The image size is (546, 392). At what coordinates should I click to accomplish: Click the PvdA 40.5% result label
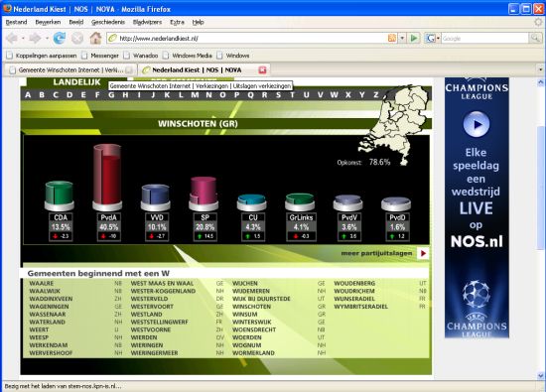[x=109, y=227]
